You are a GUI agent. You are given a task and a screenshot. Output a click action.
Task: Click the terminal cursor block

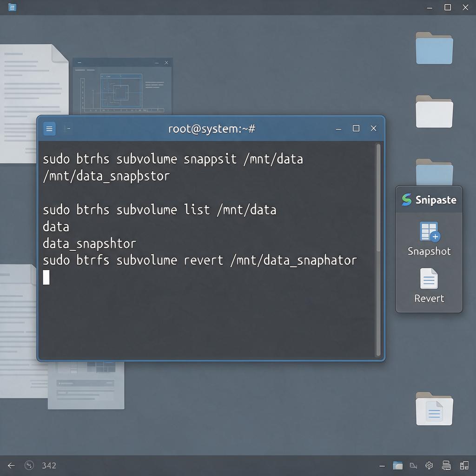point(46,278)
